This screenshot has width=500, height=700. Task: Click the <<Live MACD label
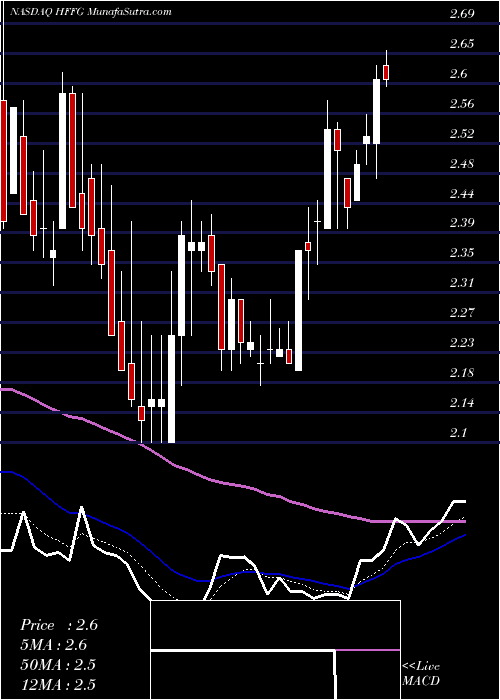tap(421, 674)
